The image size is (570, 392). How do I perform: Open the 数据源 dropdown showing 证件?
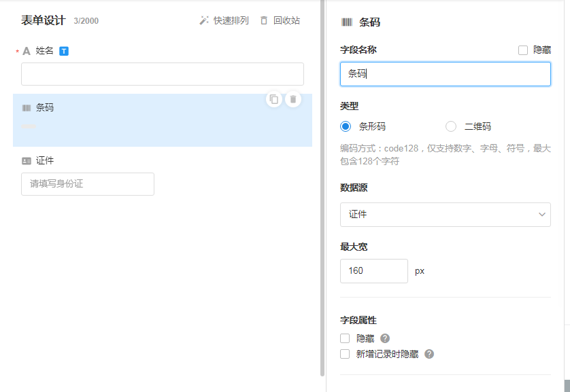[445, 215]
